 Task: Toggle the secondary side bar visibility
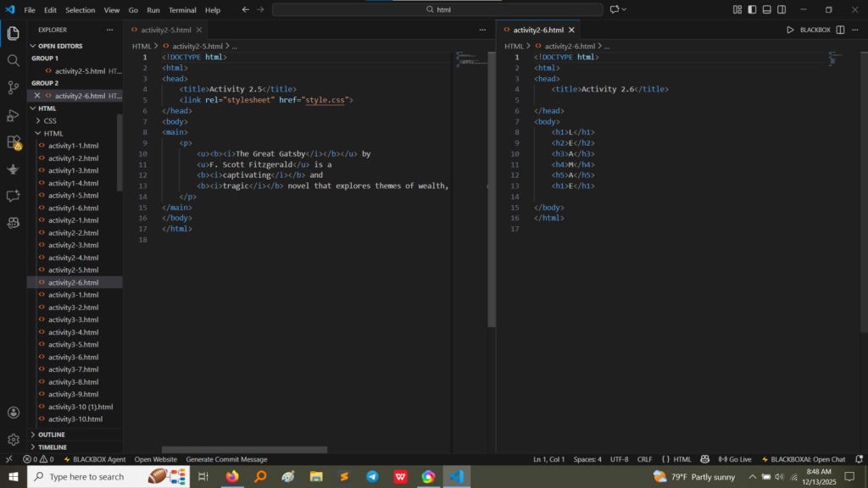[781, 10]
